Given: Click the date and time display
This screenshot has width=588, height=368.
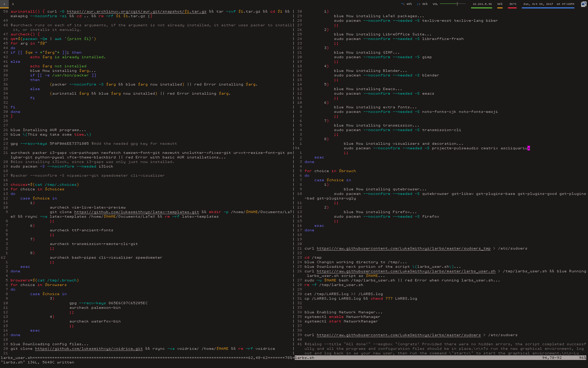Looking at the screenshot, I should click(x=548, y=4).
